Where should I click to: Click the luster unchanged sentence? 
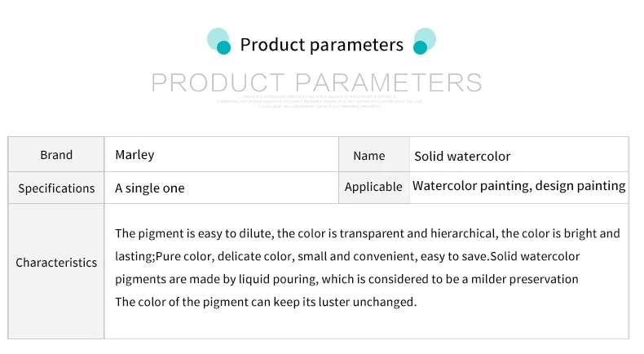266,302
